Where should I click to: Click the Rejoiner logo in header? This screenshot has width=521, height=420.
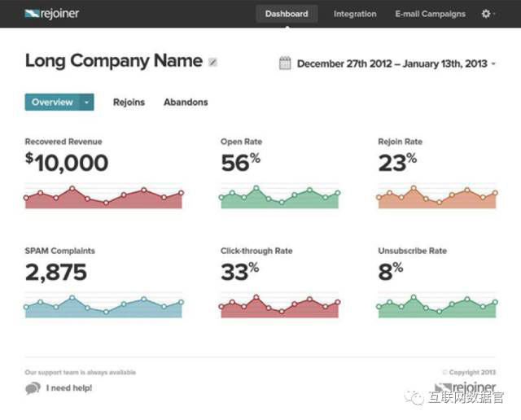pos(51,14)
